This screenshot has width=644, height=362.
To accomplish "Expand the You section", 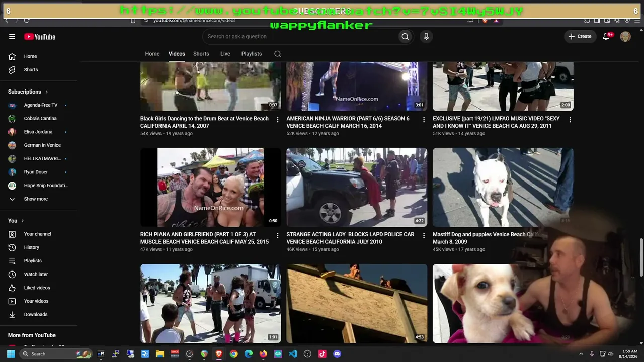I will coord(16,221).
